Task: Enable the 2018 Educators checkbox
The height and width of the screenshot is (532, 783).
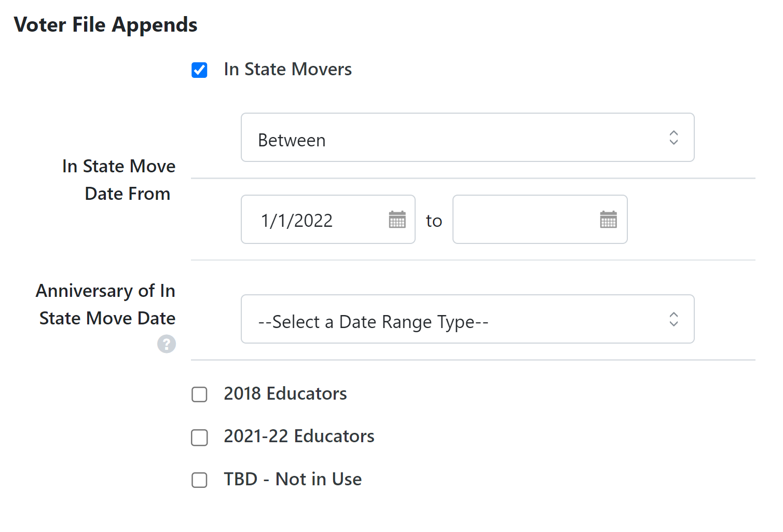Action: click(199, 394)
